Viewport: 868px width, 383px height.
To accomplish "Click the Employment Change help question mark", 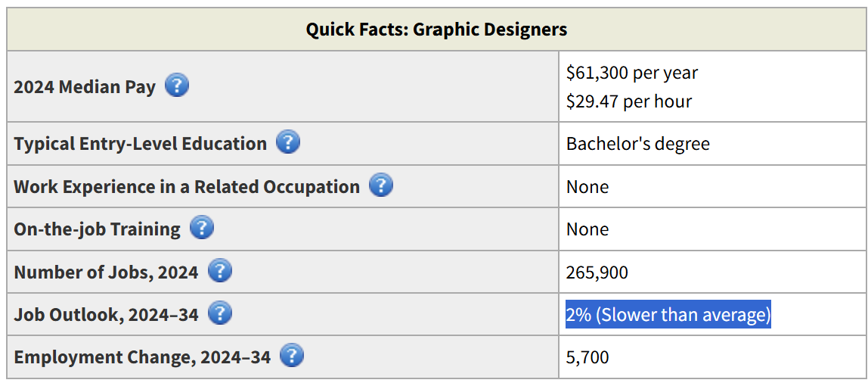I will click(x=292, y=356).
